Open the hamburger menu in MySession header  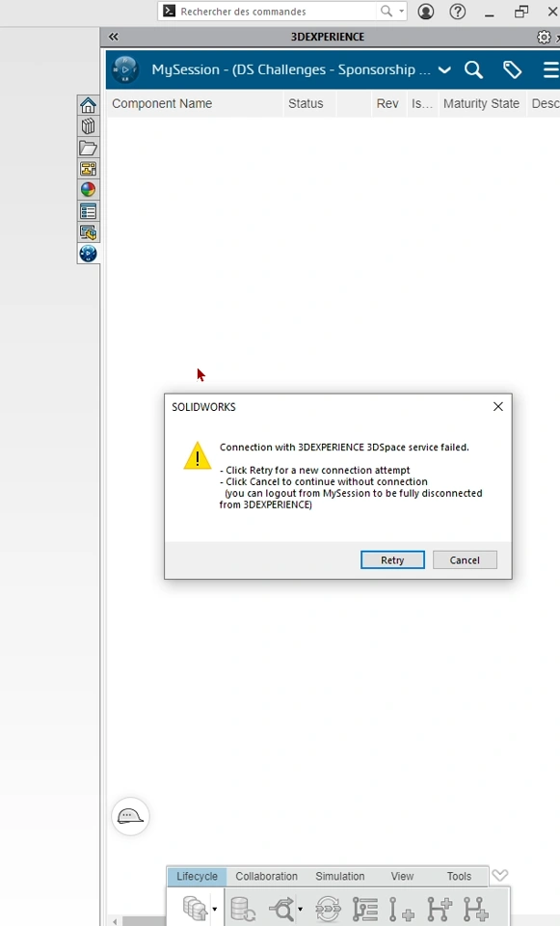550,69
